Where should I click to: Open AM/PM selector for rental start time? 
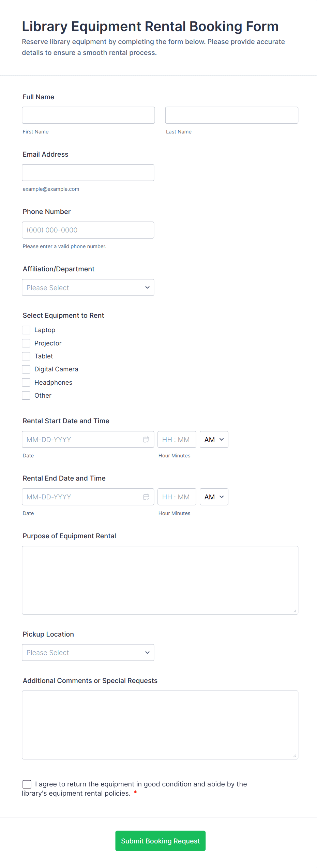pyautogui.click(x=214, y=439)
